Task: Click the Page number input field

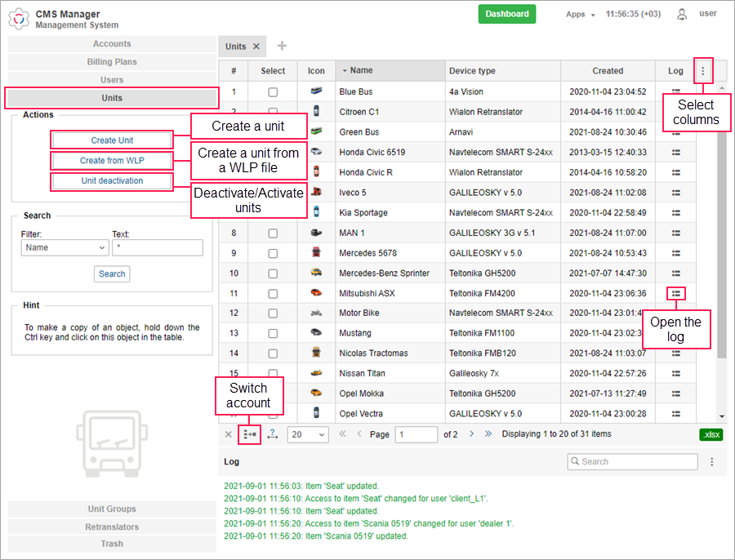Action: point(416,434)
